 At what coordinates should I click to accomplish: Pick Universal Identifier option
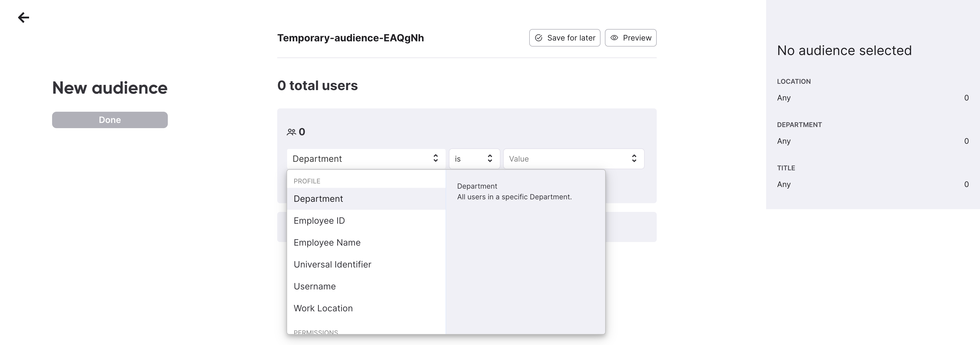pos(366,264)
